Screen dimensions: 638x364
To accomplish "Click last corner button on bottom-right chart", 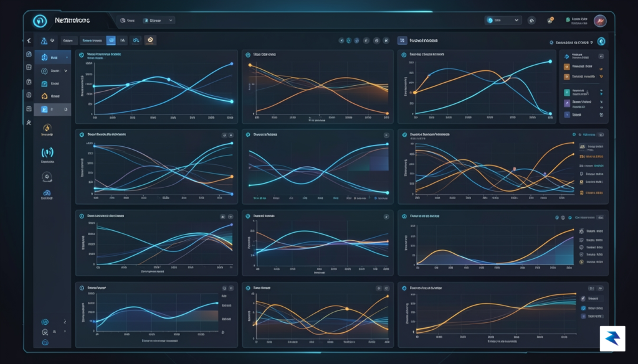I will pyautogui.click(x=600, y=289).
